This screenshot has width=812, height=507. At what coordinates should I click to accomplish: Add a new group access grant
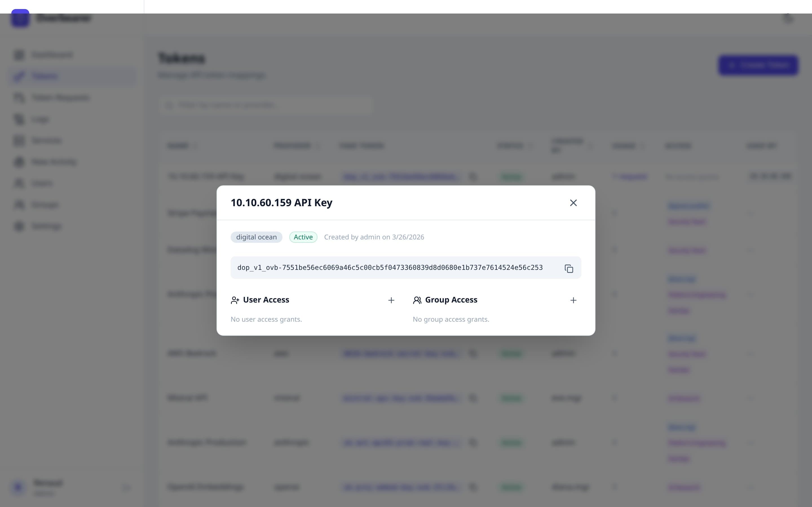tap(573, 300)
